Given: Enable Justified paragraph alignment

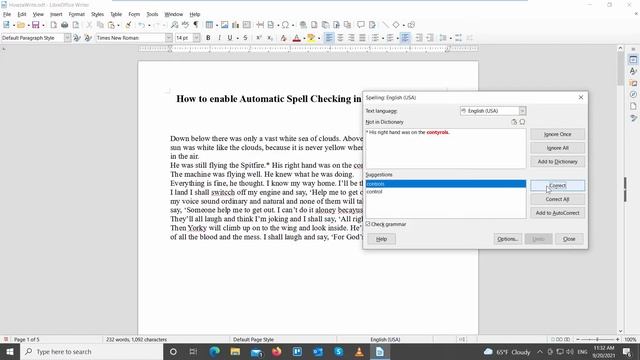Looking at the screenshot, I should click(362, 38).
